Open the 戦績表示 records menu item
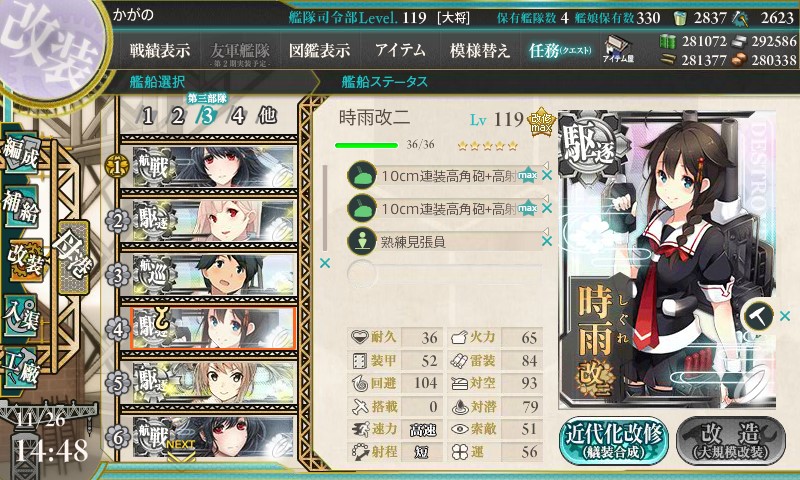Viewport: 800px width, 480px height. (160, 50)
